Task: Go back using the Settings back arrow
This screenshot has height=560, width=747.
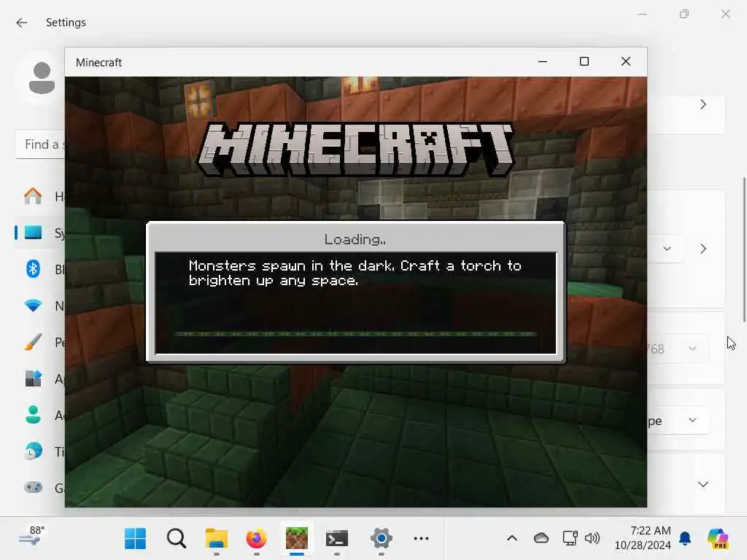Action: coord(21,23)
